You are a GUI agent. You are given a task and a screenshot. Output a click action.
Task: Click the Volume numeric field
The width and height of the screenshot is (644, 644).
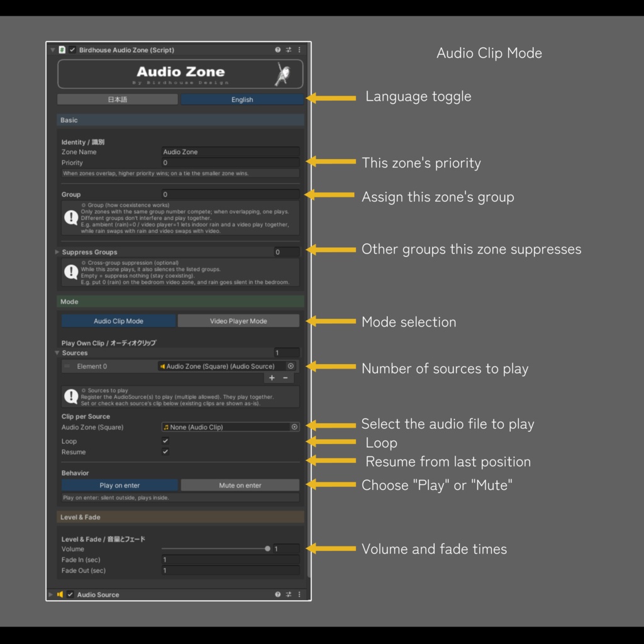tap(286, 548)
